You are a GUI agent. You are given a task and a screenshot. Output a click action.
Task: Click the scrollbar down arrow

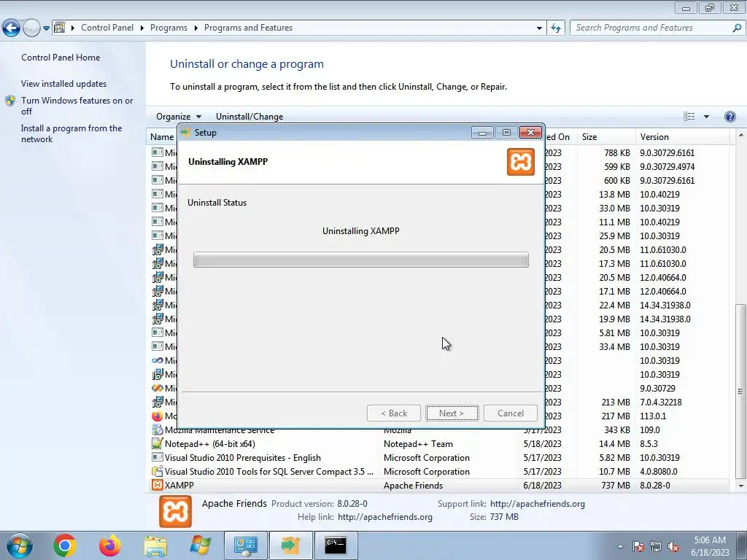pos(741,486)
